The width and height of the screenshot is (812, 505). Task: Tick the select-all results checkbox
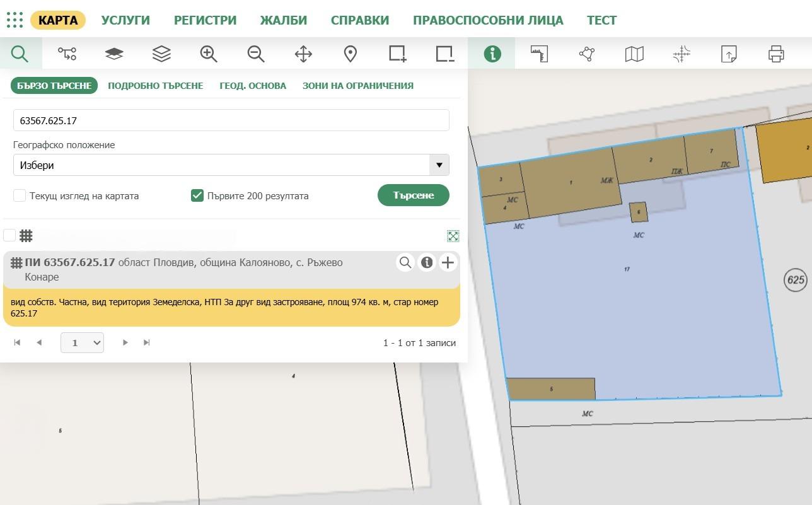(9, 235)
